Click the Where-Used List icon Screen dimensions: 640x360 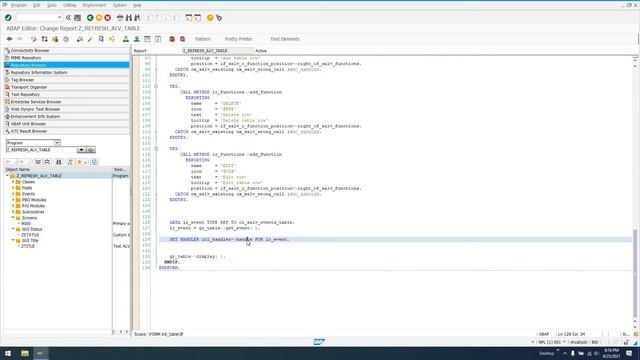click(112, 39)
